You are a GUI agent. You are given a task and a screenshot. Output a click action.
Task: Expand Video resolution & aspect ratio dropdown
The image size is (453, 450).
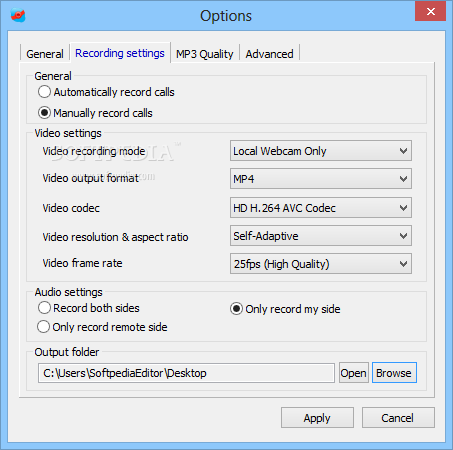coord(321,236)
